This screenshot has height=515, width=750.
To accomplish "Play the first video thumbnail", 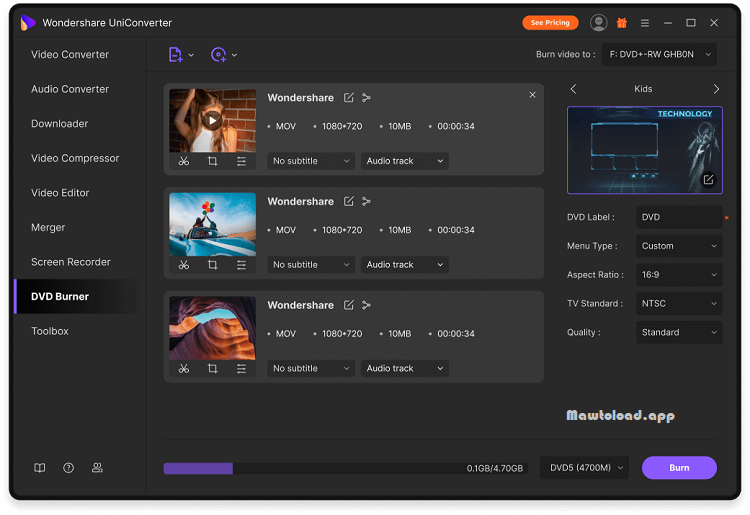I will (x=212, y=121).
